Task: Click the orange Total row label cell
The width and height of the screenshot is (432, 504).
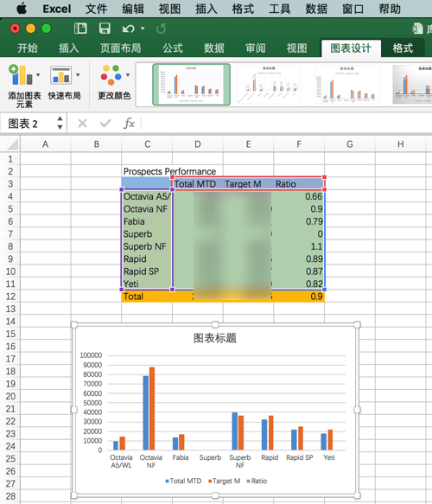Action: click(147, 297)
